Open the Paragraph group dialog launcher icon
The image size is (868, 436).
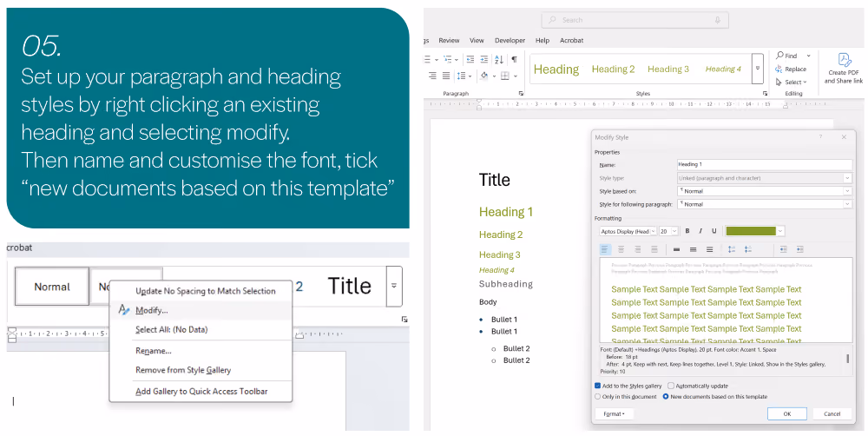(521, 94)
